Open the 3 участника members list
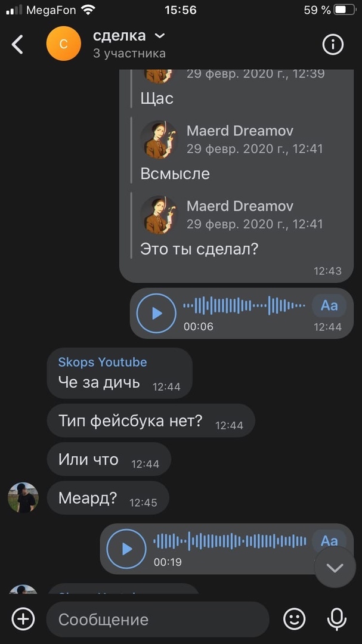Screen dimensions: 362x644 pyautogui.click(x=129, y=54)
